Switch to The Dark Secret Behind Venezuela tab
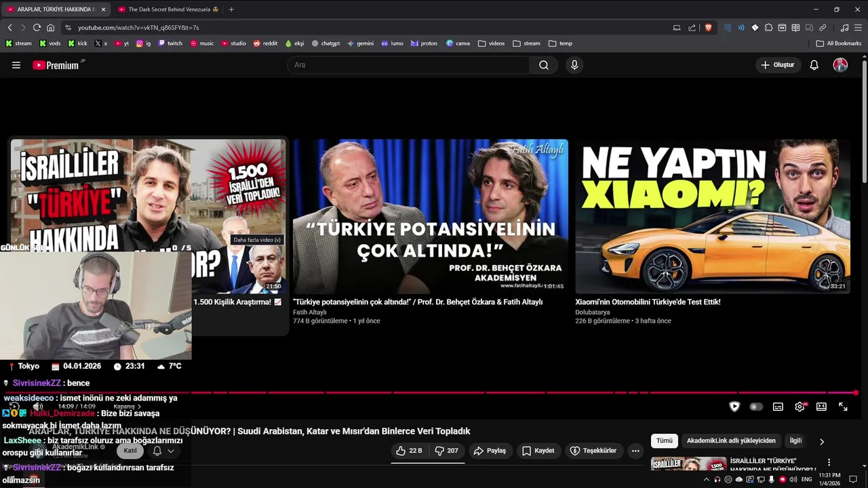The width and height of the screenshot is (868, 488). (167, 9)
